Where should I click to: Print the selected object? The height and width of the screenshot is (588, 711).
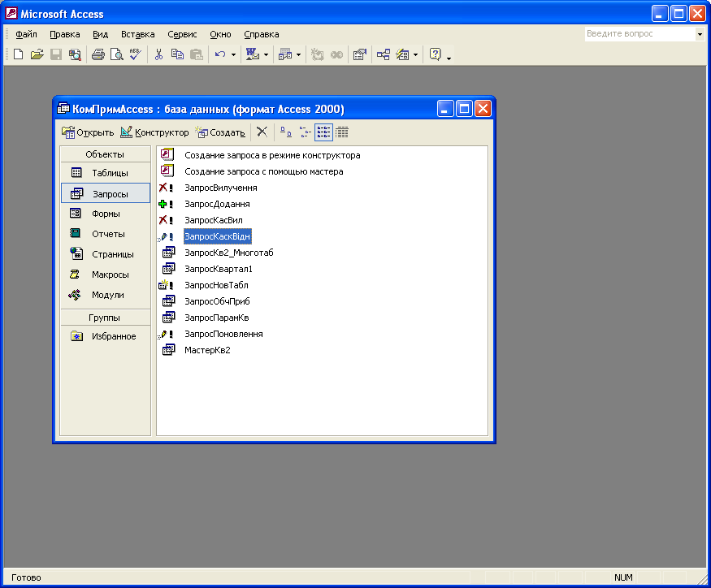tap(98, 55)
